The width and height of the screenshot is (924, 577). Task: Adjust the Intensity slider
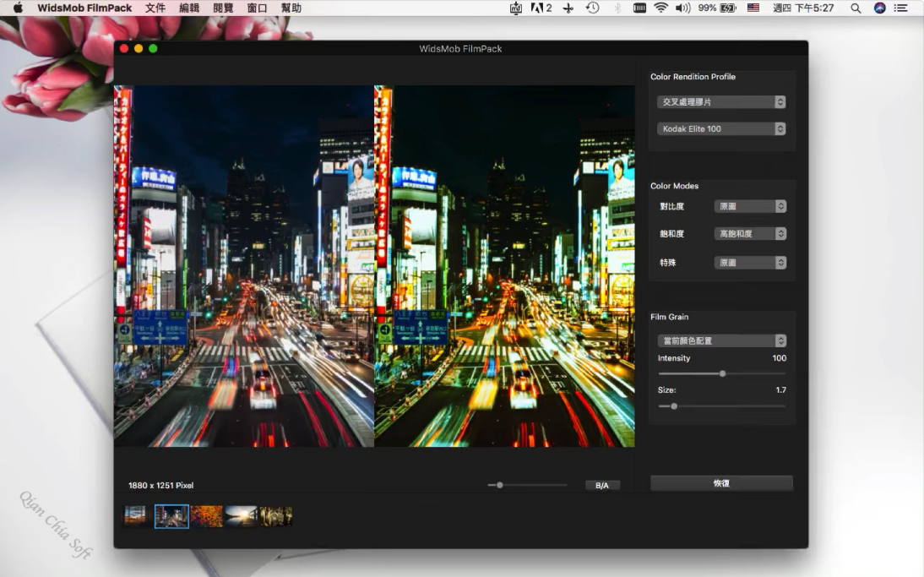[x=722, y=373]
